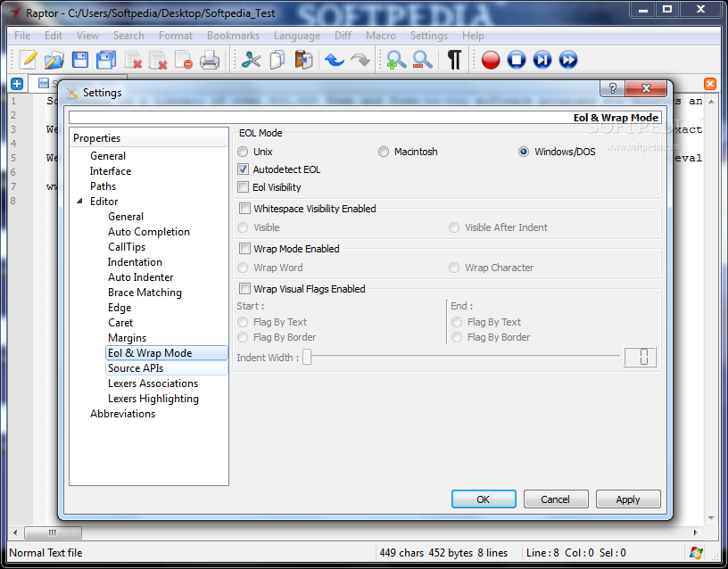
Task: Open the Bookmarks menu
Action: [x=233, y=36]
